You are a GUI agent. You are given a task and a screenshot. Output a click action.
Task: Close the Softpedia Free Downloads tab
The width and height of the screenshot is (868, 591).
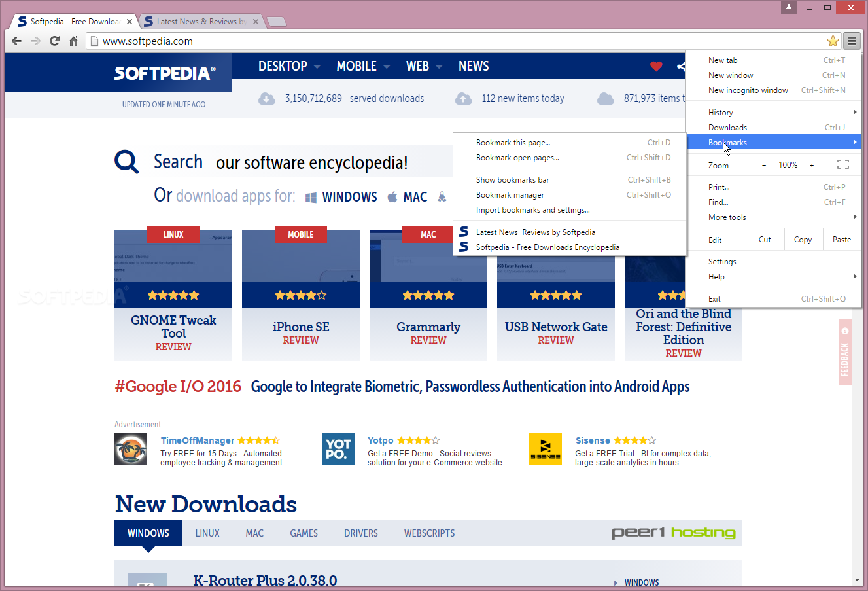tap(130, 22)
